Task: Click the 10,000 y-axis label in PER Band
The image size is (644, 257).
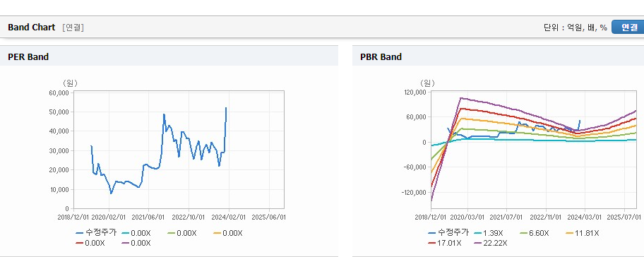Action: pyautogui.click(x=59, y=189)
